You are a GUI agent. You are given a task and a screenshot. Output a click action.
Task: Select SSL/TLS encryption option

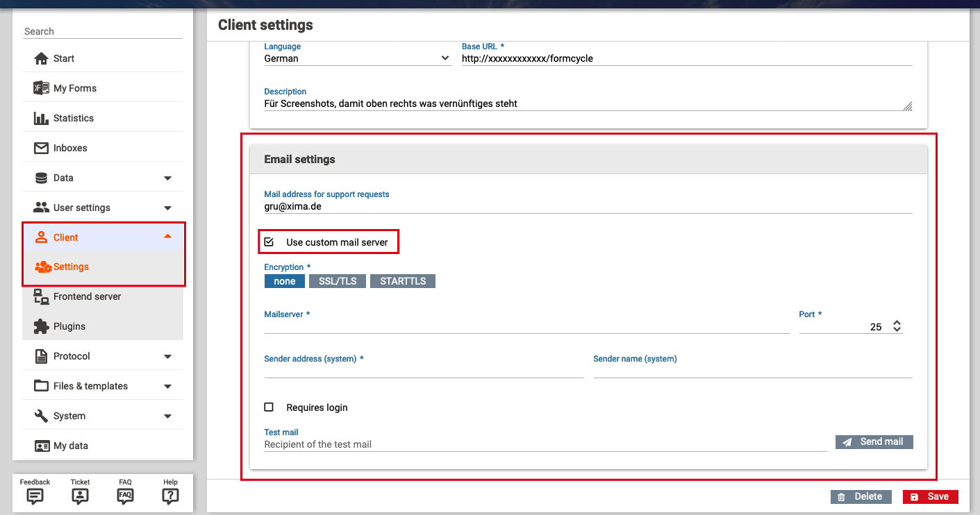[x=337, y=281]
